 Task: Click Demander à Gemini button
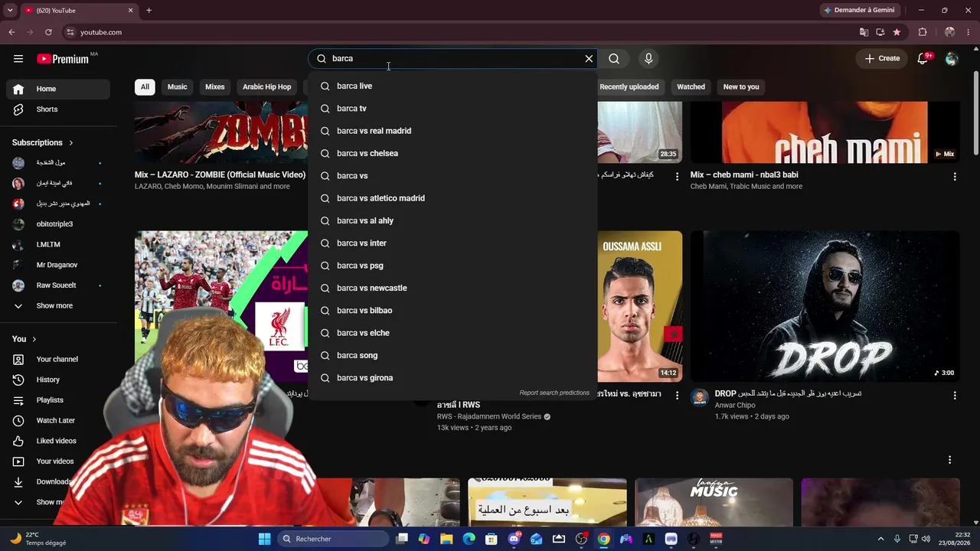(x=860, y=11)
